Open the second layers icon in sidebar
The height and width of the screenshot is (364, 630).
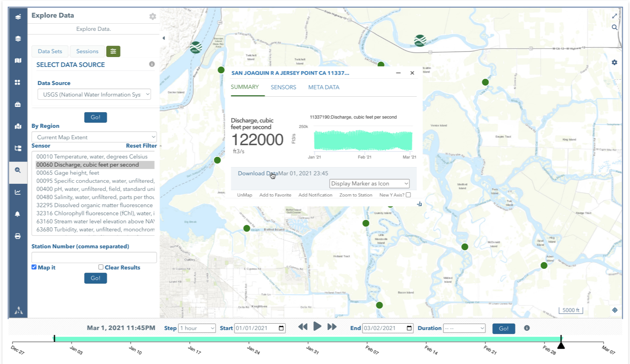click(x=18, y=39)
